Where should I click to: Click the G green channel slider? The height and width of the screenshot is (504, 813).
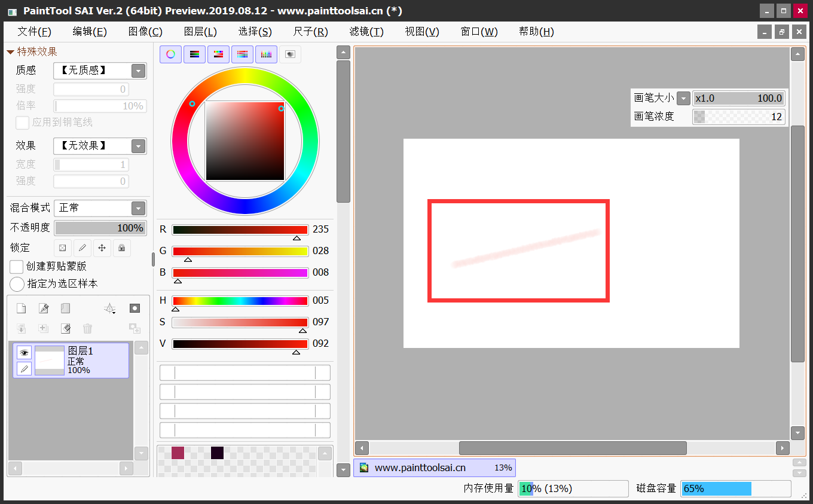point(240,251)
